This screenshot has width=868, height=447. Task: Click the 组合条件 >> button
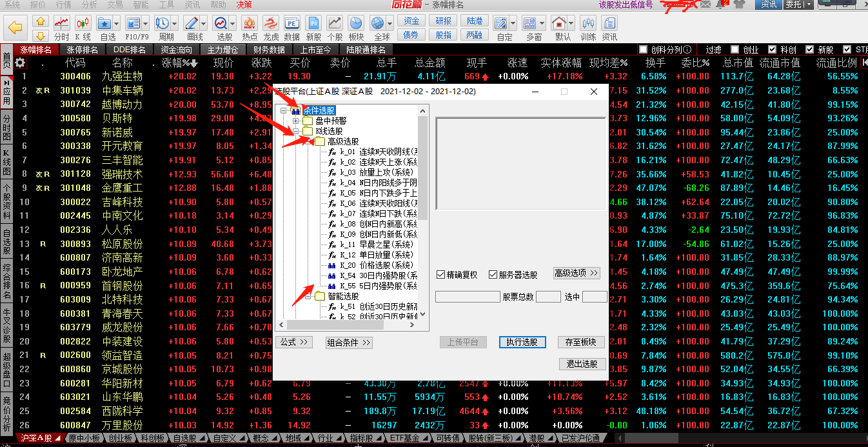tap(349, 343)
